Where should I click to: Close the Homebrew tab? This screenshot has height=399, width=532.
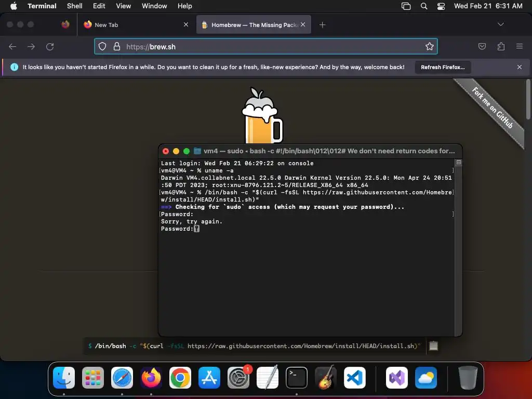tap(303, 24)
